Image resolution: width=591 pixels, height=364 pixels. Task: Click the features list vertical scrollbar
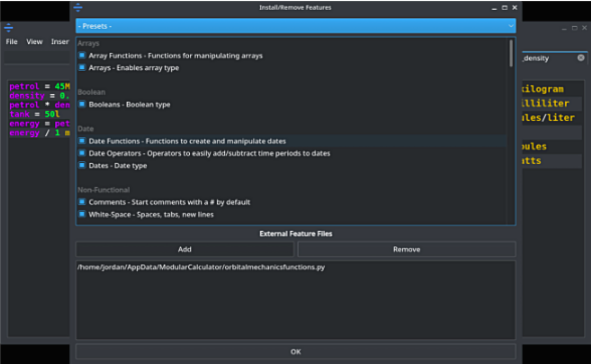(511, 53)
